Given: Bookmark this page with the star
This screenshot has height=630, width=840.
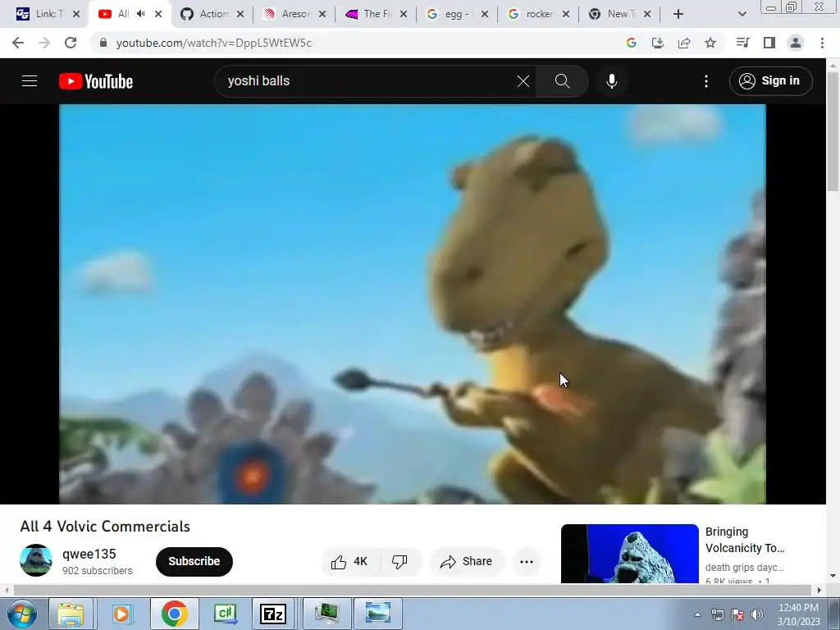Looking at the screenshot, I should tap(710, 43).
